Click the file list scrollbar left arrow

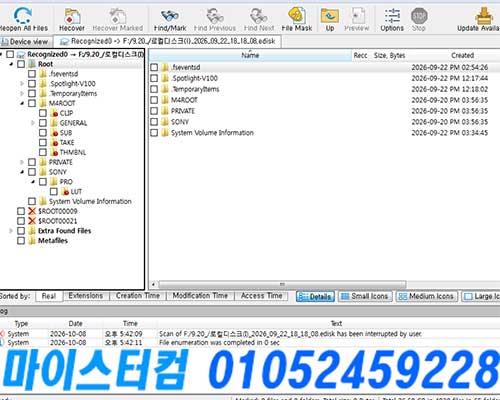[153, 284]
